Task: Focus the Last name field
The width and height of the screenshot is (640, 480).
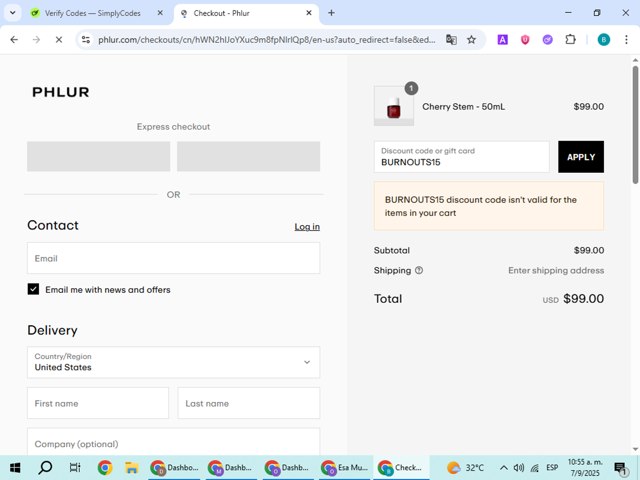Action: point(249,403)
